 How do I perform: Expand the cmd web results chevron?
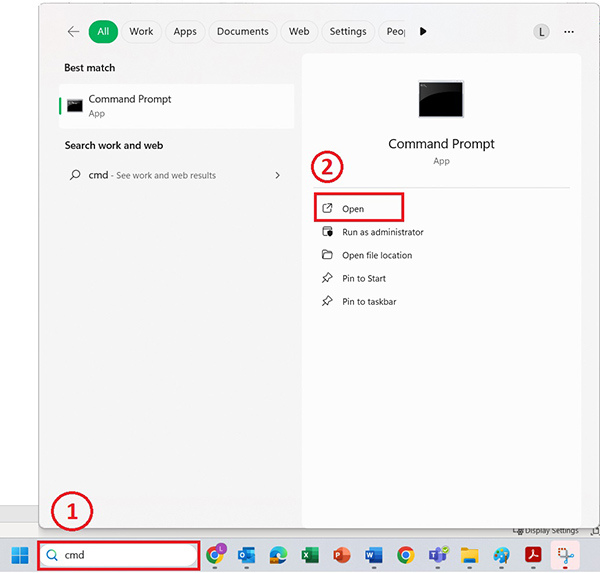pyautogui.click(x=277, y=175)
